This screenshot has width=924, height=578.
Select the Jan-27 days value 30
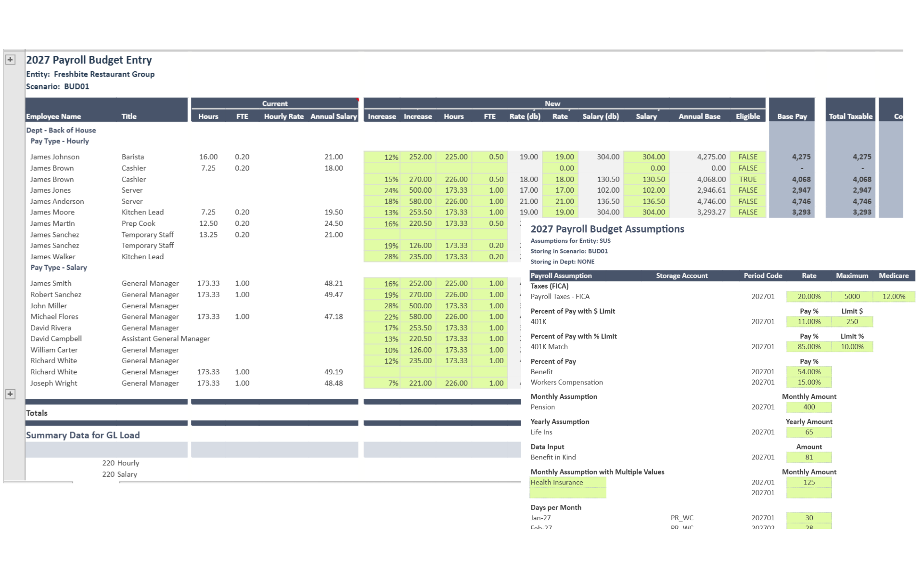[x=808, y=518]
